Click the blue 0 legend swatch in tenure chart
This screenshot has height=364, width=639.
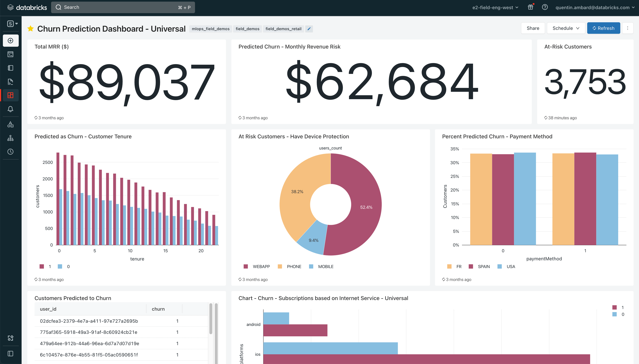(x=60, y=266)
